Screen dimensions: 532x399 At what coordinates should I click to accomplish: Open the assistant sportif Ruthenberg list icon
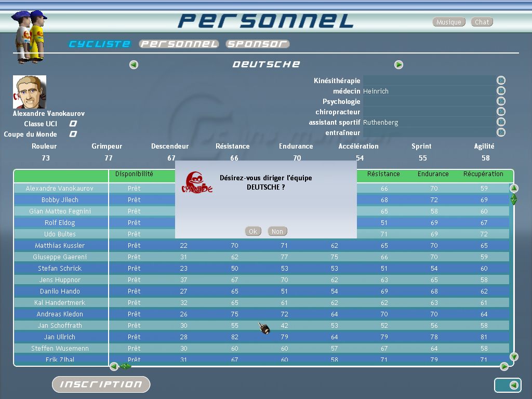click(501, 122)
